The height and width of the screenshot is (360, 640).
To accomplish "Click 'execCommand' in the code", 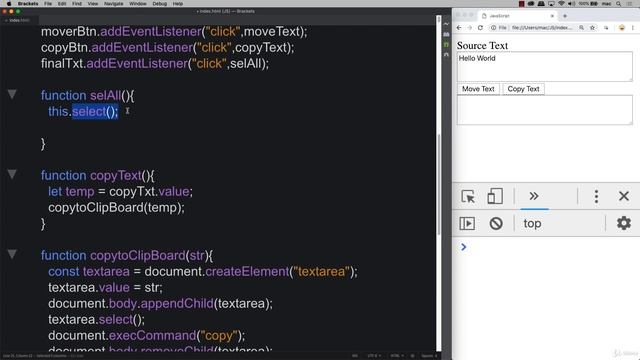I will [x=153, y=336].
